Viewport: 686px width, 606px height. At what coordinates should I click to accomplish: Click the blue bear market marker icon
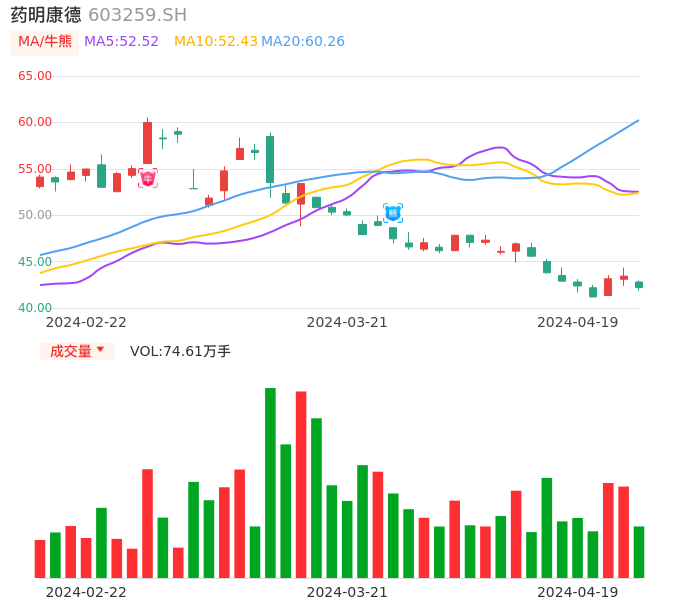[x=393, y=212]
